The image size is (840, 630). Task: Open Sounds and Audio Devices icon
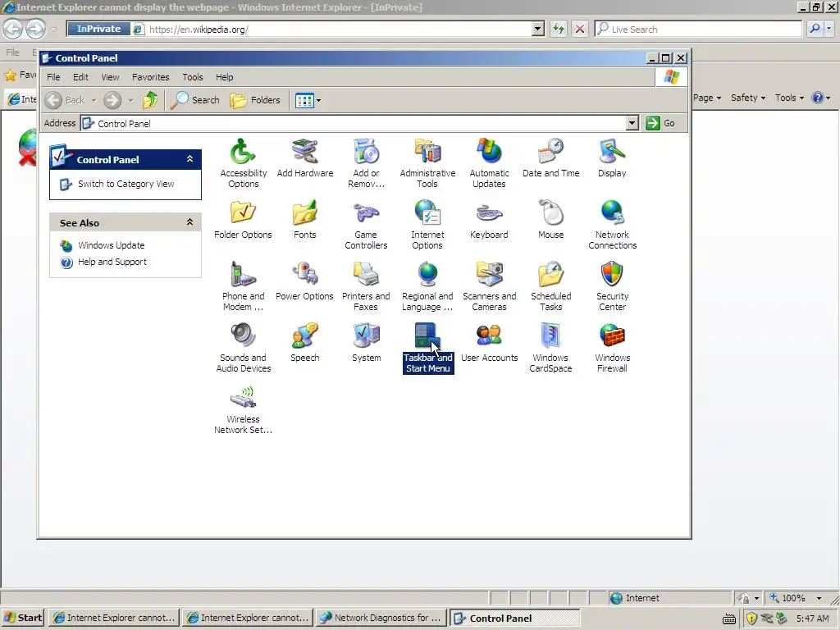[243, 348]
